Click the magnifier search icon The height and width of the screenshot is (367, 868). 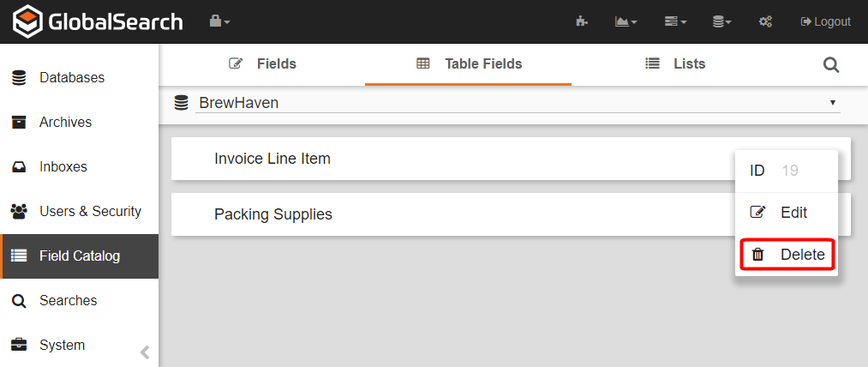[x=831, y=64]
